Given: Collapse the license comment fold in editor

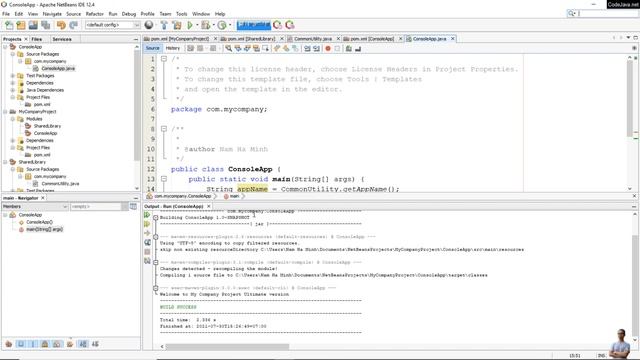Looking at the screenshot, I should point(164,59).
